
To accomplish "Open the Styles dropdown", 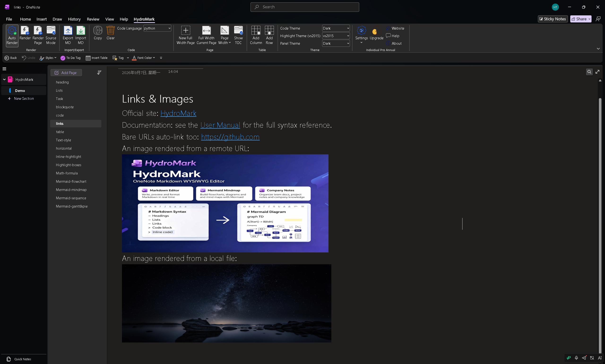I will click(48, 58).
